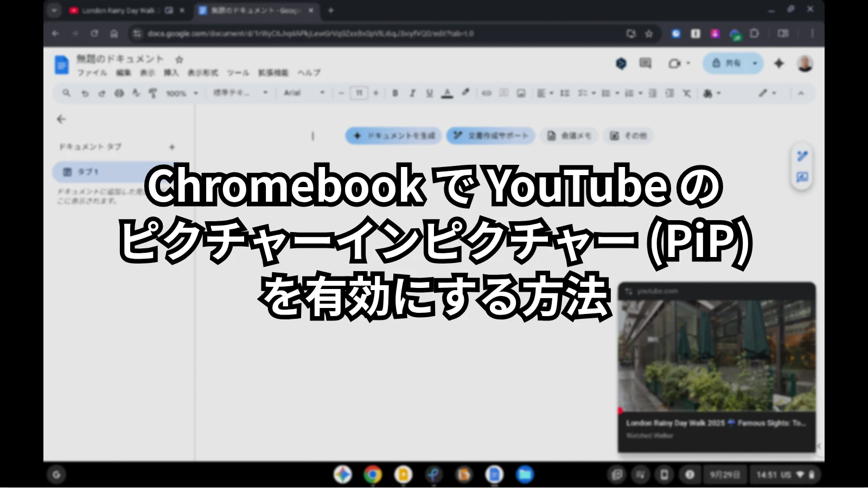This screenshot has height=488, width=868.
Task: Click the font size 11 field
Action: point(359,93)
